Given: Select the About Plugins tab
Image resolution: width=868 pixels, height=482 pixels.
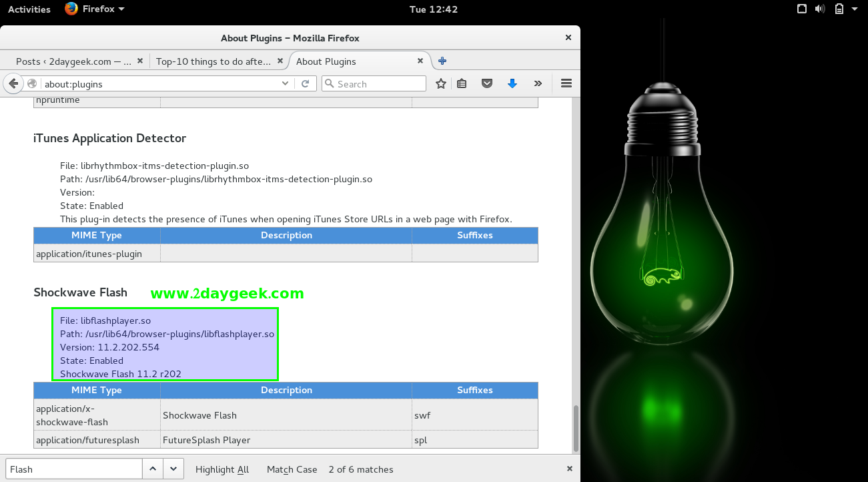Looking at the screenshot, I should tap(360, 61).
